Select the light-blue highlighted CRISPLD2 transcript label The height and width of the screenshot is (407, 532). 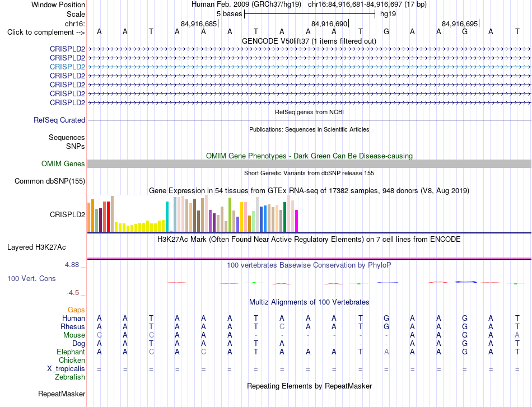[68, 67]
